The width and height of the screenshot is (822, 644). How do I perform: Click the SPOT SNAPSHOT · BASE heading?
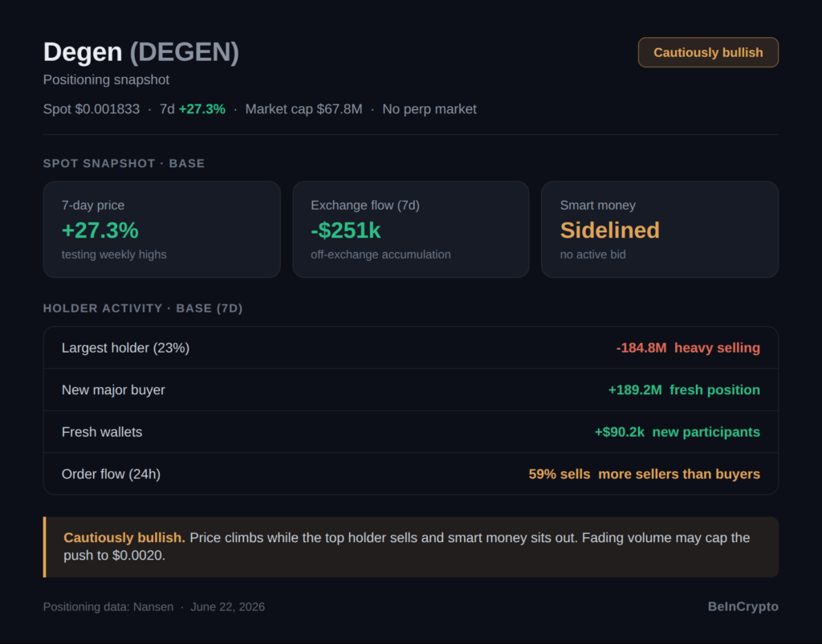(x=124, y=164)
